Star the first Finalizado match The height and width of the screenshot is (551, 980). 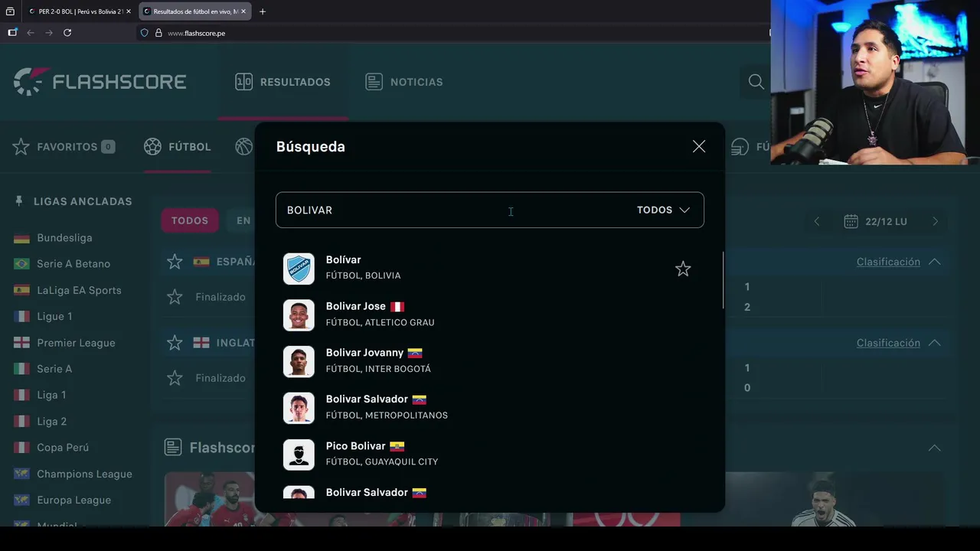point(175,297)
